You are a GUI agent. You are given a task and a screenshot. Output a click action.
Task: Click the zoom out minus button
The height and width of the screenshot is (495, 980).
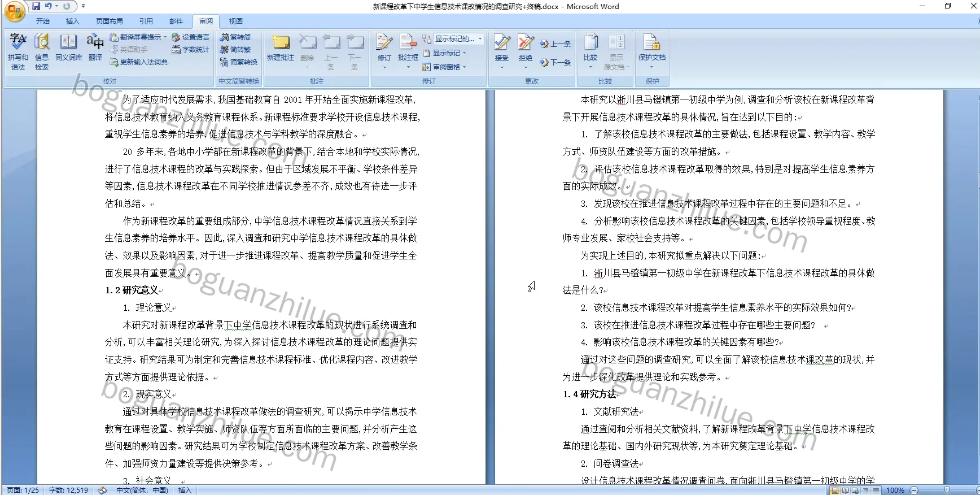point(914,490)
